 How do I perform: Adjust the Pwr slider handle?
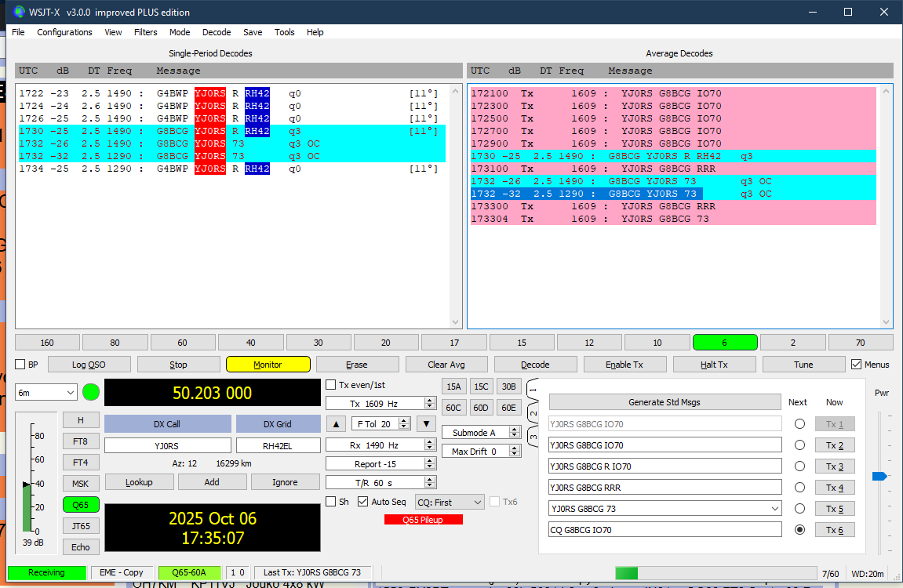[879, 476]
